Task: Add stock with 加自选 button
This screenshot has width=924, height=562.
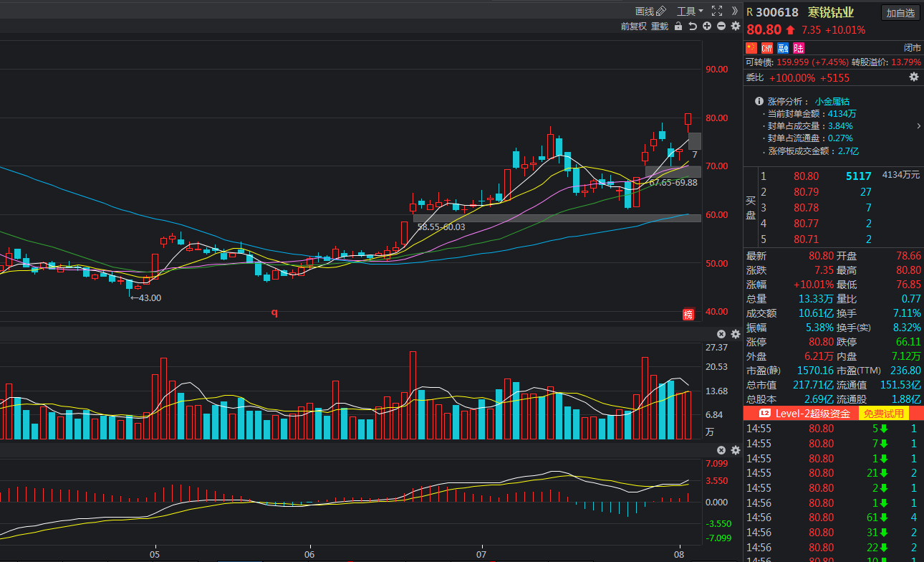Action: 900,12
